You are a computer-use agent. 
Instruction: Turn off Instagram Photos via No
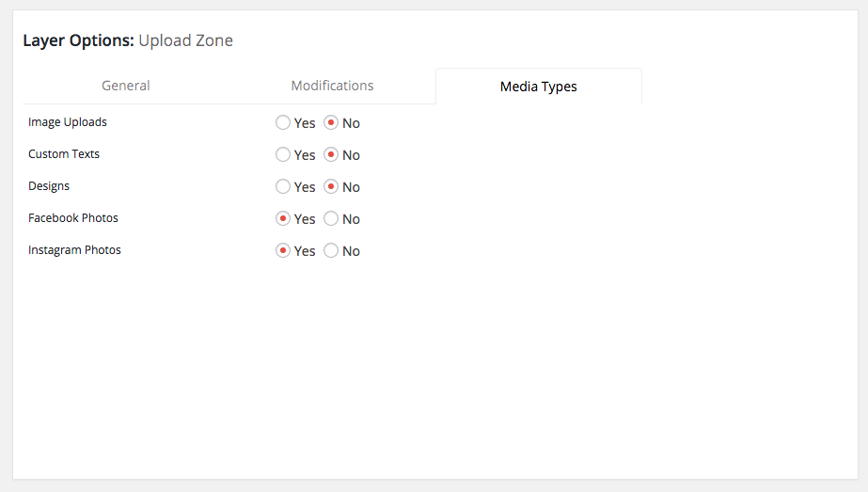click(x=331, y=251)
